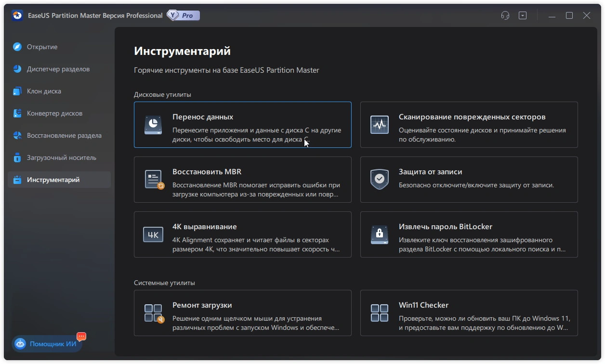
Task: Click the Системные утилиты section label
Action: click(x=164, y=283)
